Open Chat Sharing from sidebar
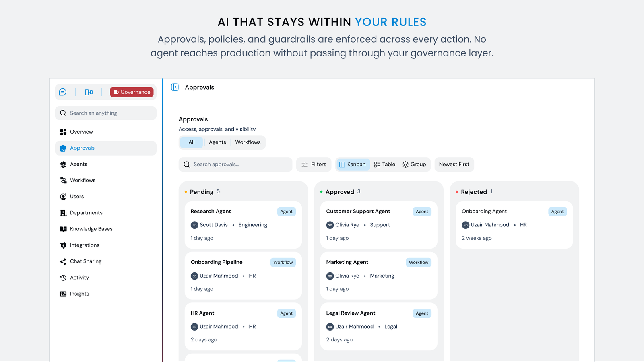644x362 pixels. [85, 261]
